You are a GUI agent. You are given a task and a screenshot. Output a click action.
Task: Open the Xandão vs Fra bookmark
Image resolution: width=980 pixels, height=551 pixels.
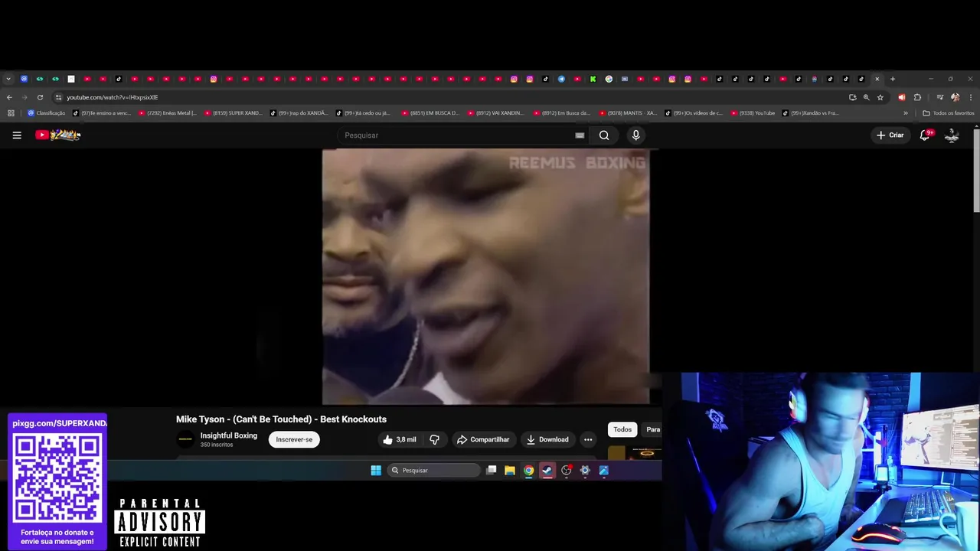coord(811,113)
